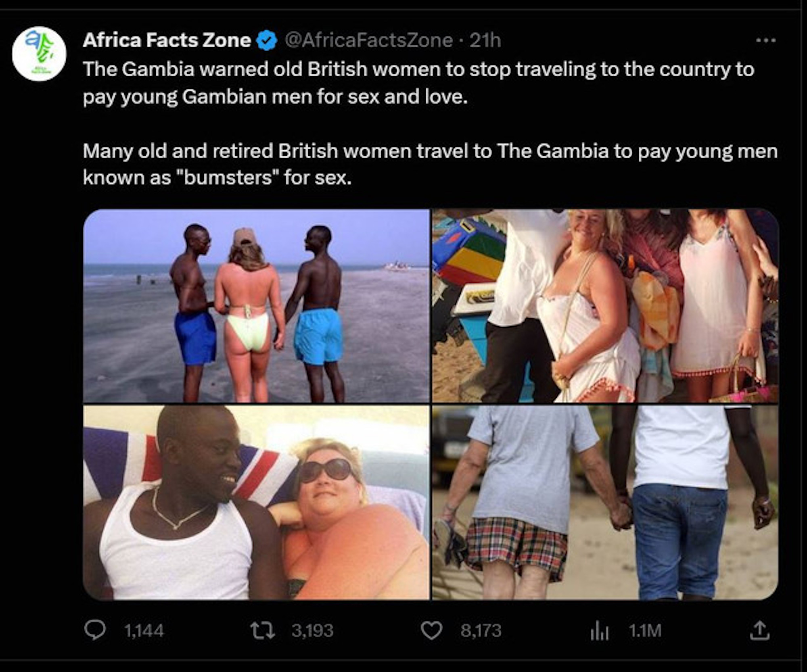Viewport: 807px width, 672px height.
Task: Open the Africa Facts Zone profile avatar
Action: point(39,54)
